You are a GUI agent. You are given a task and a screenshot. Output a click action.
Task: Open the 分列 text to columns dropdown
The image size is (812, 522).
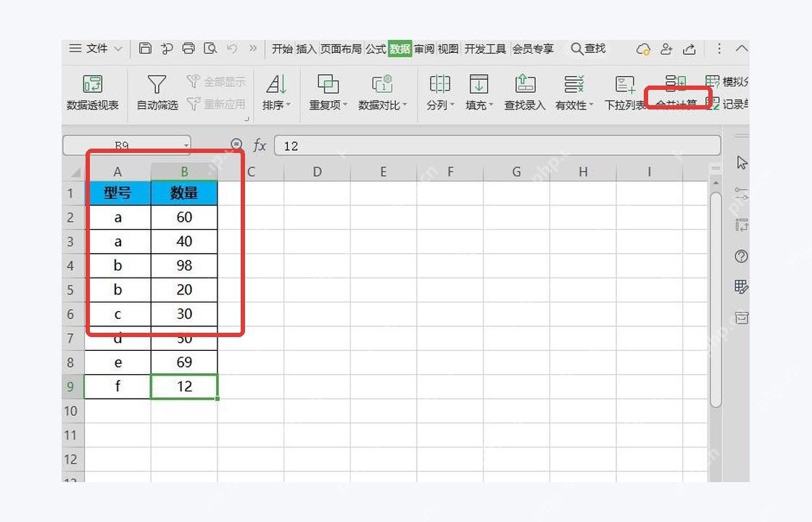click(440, 94)
